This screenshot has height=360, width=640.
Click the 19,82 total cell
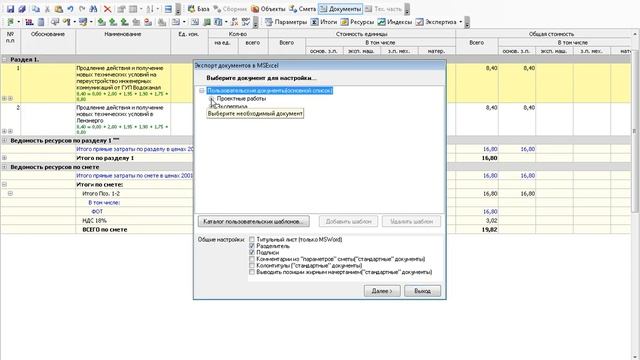click(x=476, y=229)
